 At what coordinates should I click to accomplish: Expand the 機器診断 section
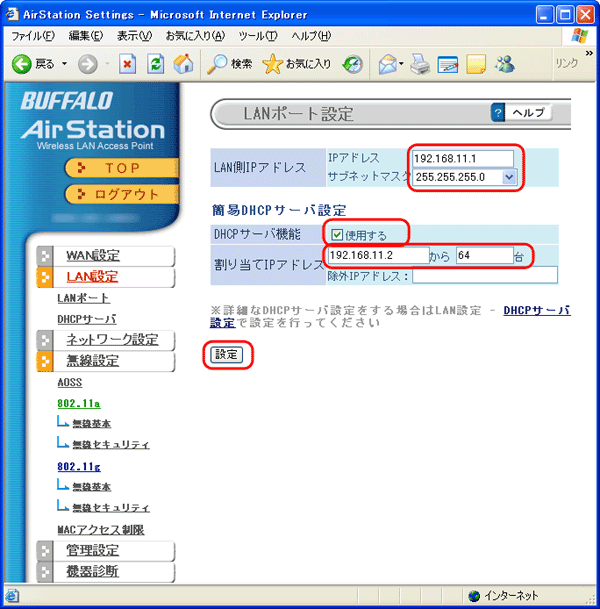(106, 572)
